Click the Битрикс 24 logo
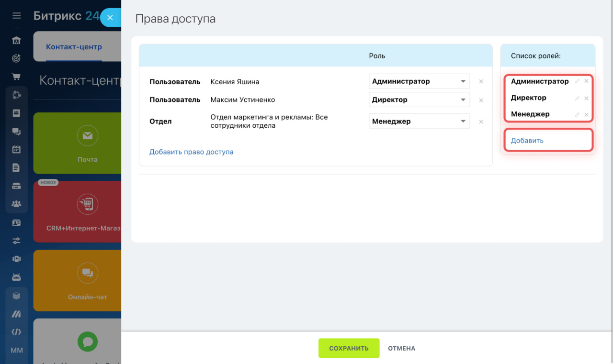Screen dimensions: 613x364 point(67,16)
